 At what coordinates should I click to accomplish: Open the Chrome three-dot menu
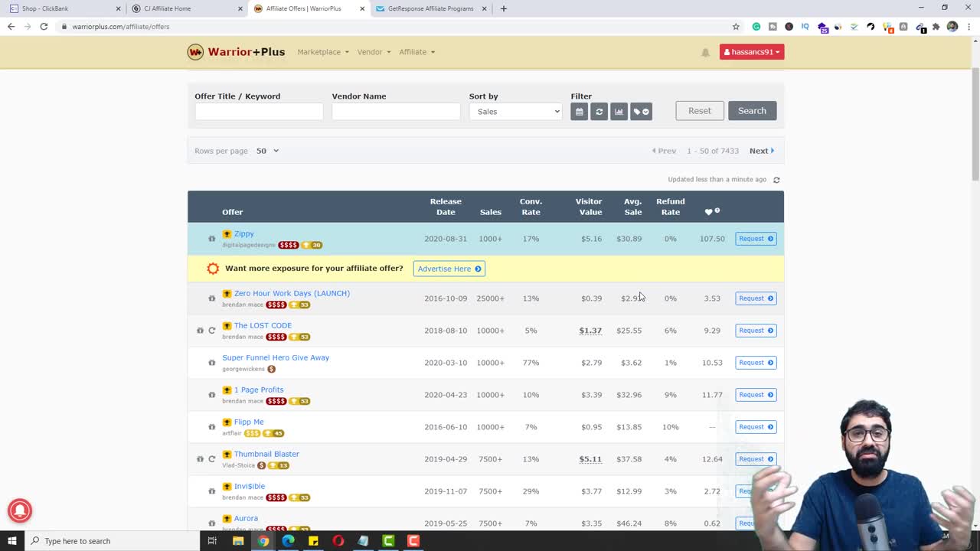[969, 27]
